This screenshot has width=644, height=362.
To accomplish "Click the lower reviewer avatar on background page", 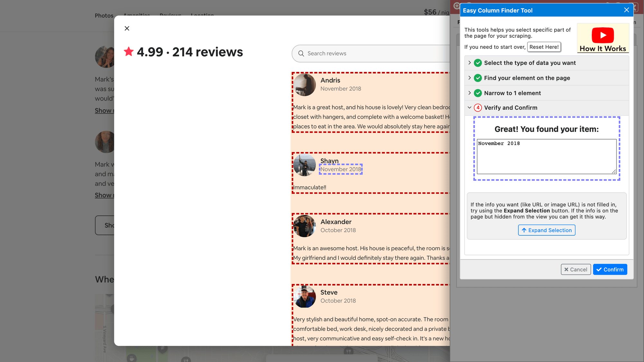I will pyautogui.click(x=105, y=142).
